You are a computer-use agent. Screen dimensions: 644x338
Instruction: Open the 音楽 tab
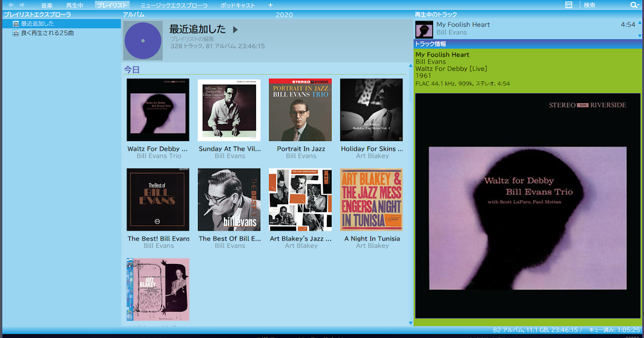point(47,5)
